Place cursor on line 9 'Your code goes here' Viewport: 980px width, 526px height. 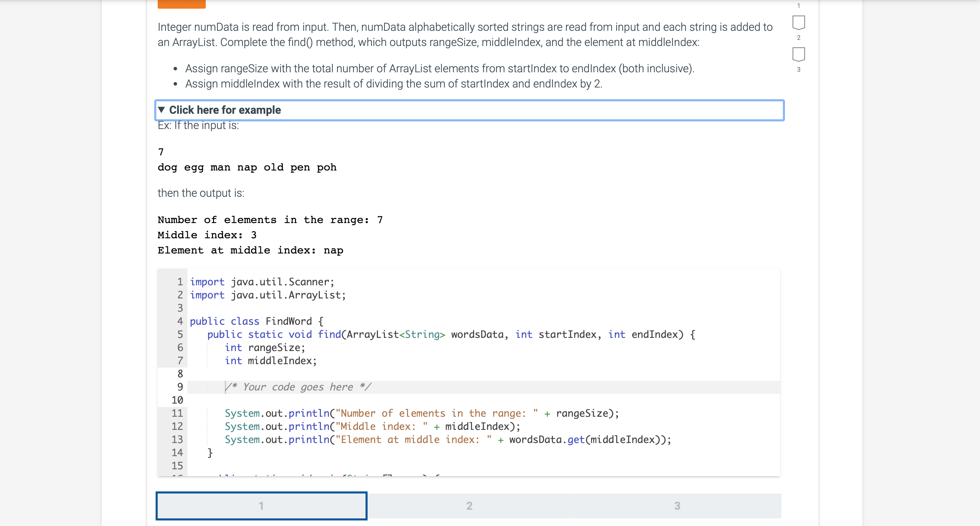pyautogui.click(x=298, y=387)
